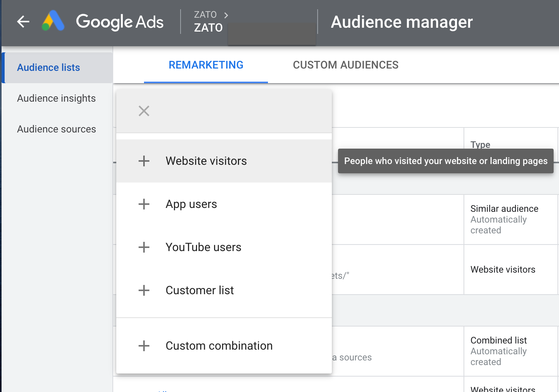Click the top ZATO account breadcrumb
Image resolution: width=559 pixels, height=392 pixels.
point(205,15)
